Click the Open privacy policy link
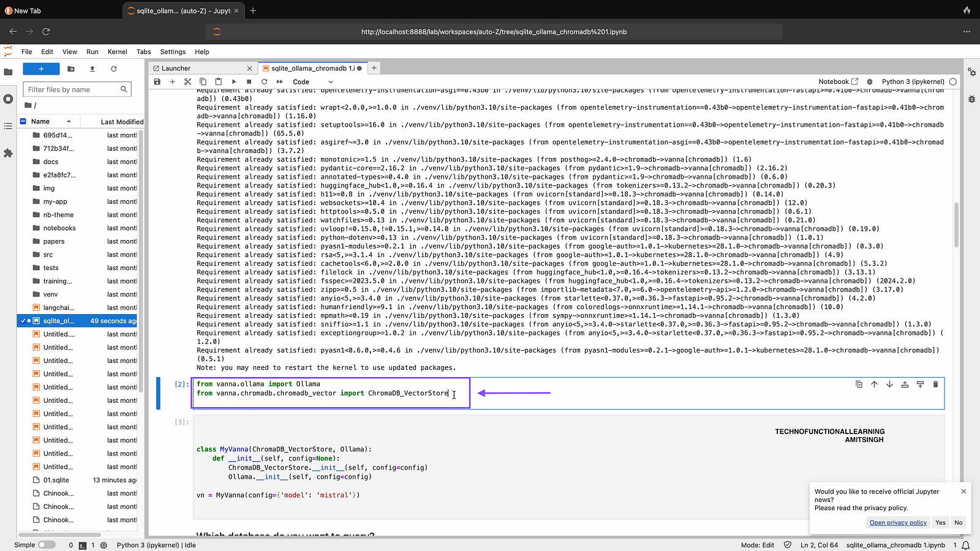This screenshot has height=551, width=980. pos(898,523)
